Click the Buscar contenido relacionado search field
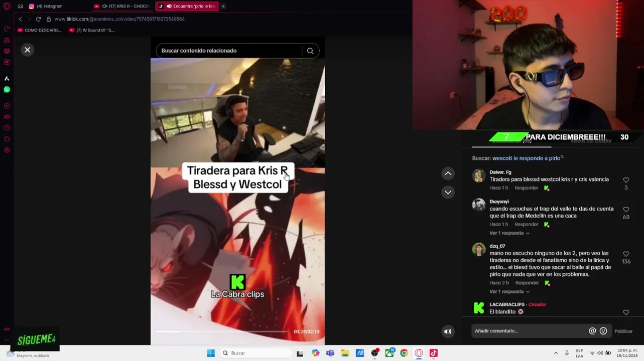Viewport: 644px width, 361px height. point(229,51)
